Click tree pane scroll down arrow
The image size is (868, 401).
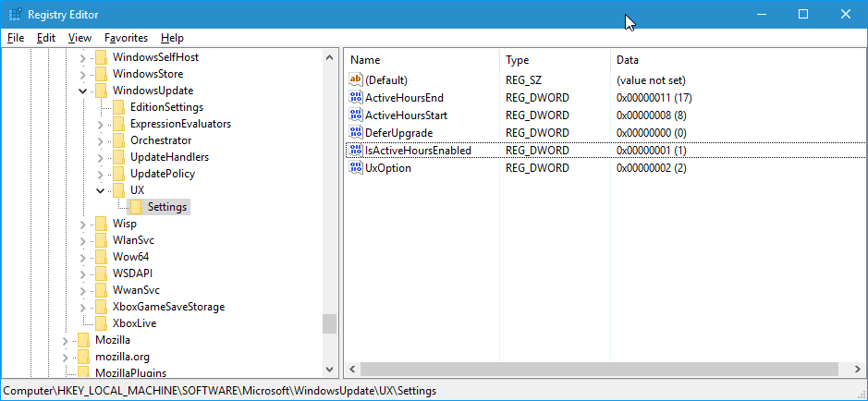329,369
